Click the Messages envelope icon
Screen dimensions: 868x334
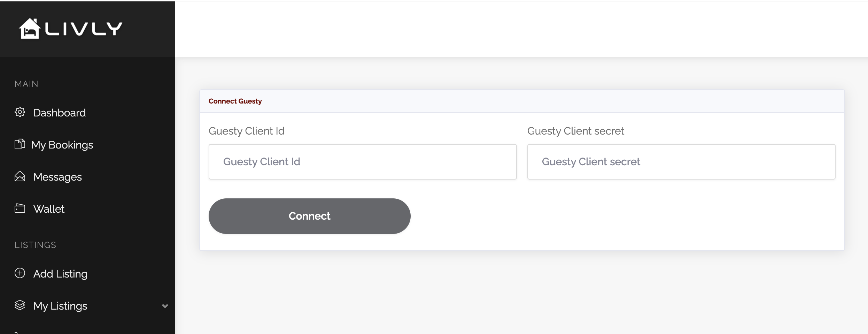pos(20,176)
